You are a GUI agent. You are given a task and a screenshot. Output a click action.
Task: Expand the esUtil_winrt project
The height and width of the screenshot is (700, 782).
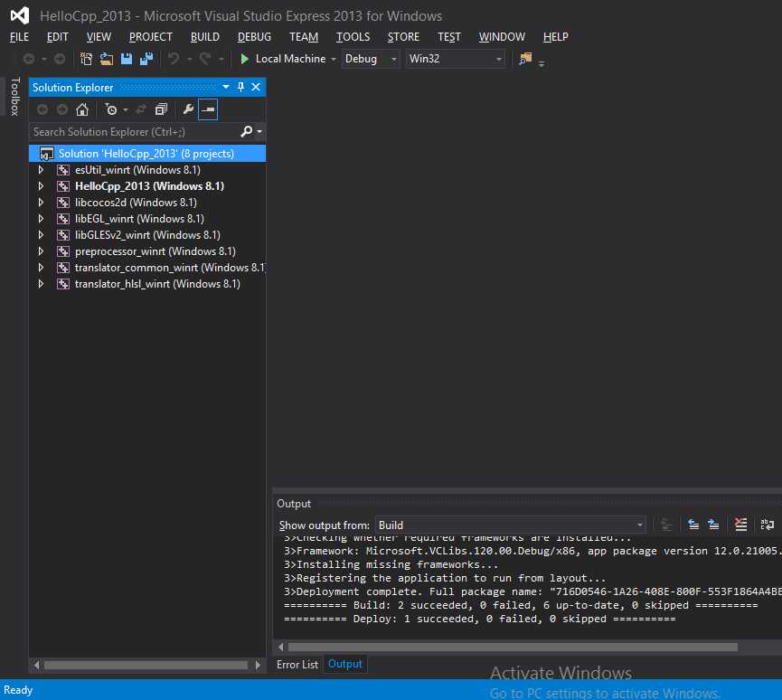click(41, 170)
